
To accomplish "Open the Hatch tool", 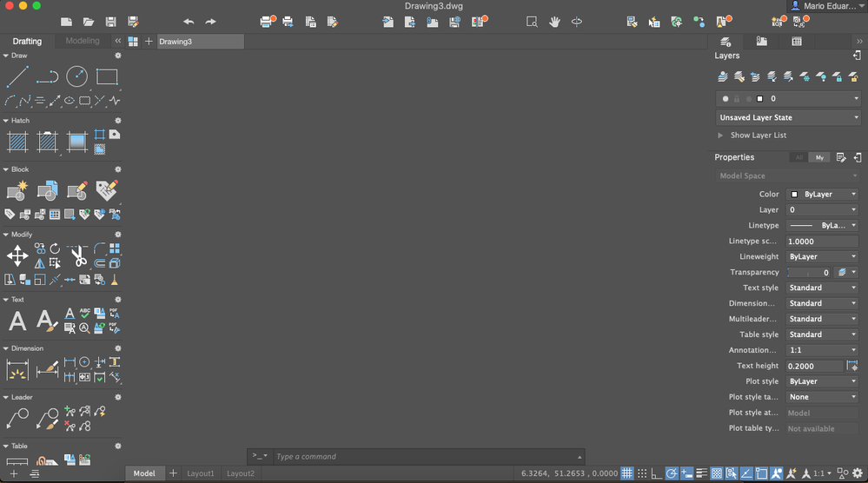I will click(x=17, y=142).
